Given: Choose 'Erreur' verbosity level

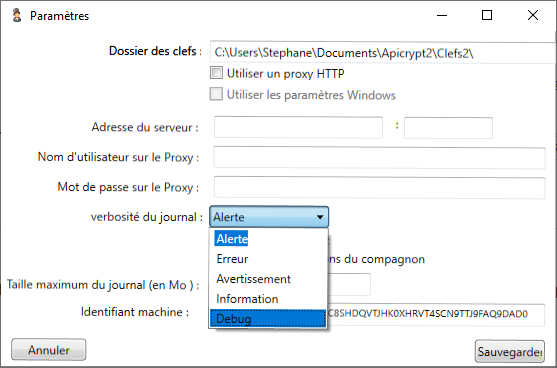Looking at the screenshot, I should pos(268,259).
